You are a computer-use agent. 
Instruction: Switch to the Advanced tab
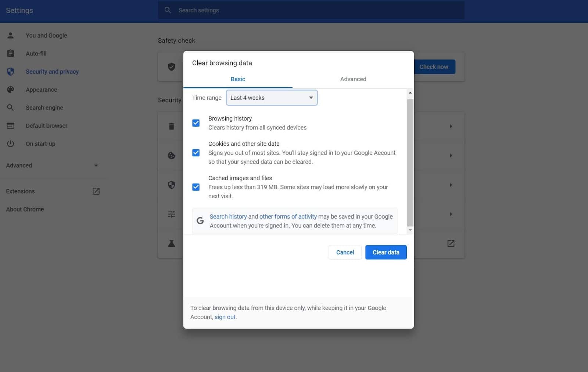point(353,79)
